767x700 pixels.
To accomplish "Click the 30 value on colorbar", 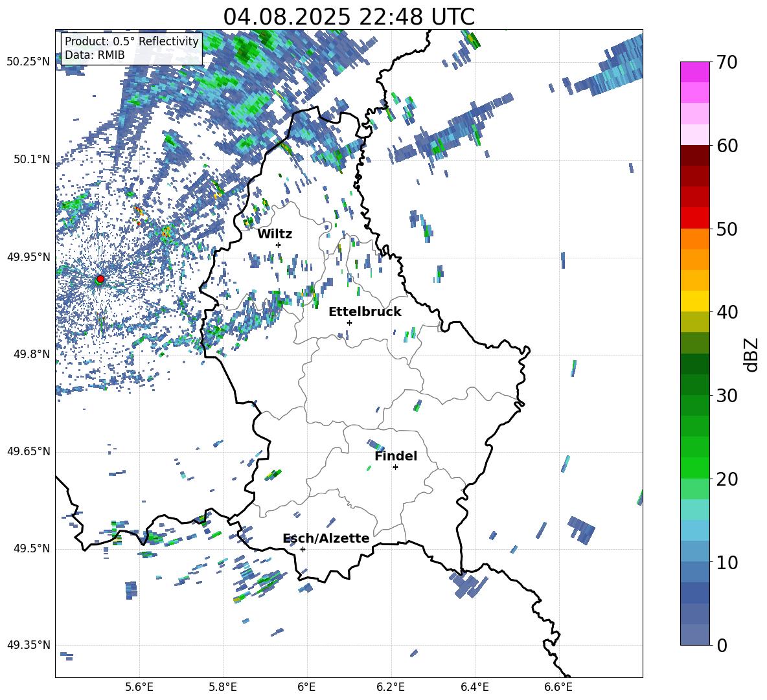I will pyautogui.click(x=727, y=396).
